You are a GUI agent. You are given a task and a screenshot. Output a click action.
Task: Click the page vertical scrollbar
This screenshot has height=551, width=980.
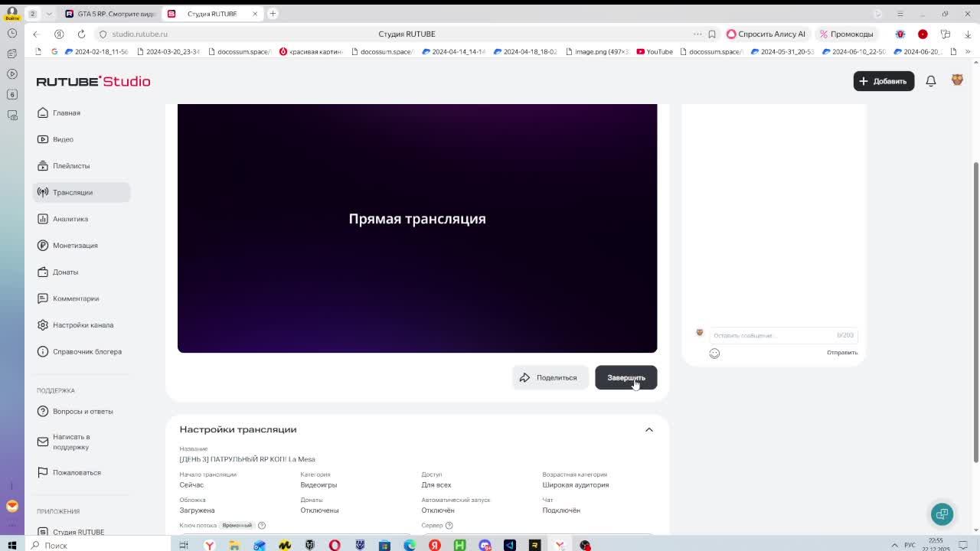tap(975, 312)
